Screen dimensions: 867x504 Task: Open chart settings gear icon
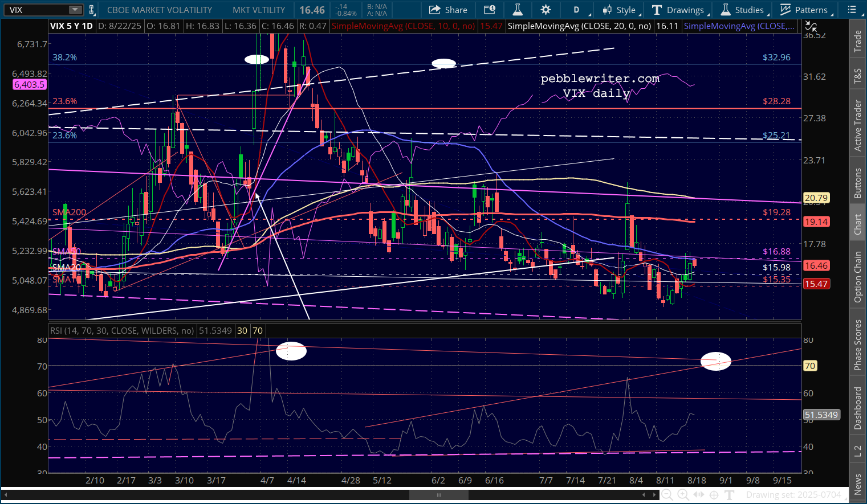click(546, 10)
